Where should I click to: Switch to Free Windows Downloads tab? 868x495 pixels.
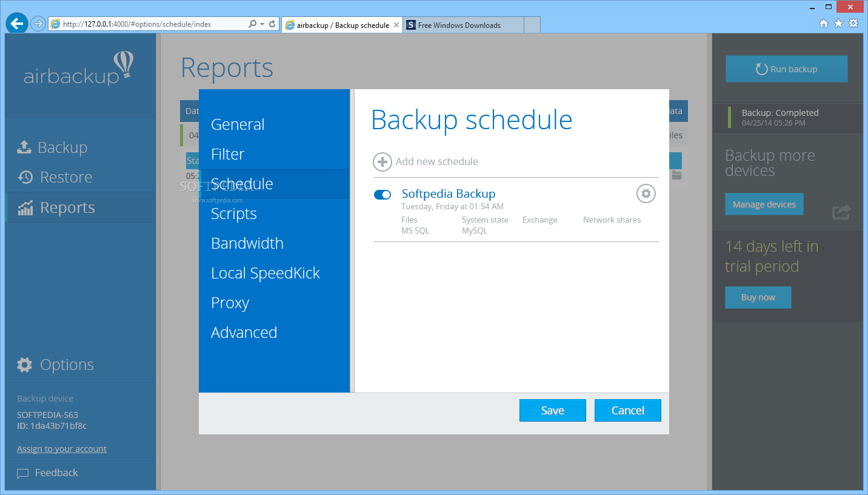click(x=464, y=25)
